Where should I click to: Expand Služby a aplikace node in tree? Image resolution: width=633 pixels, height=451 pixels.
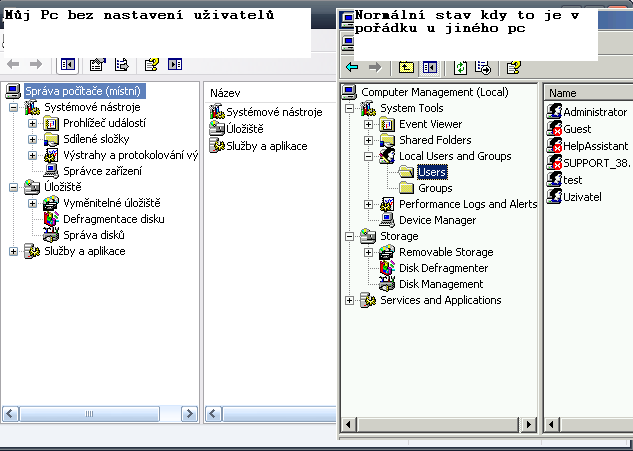coord(14,251)
